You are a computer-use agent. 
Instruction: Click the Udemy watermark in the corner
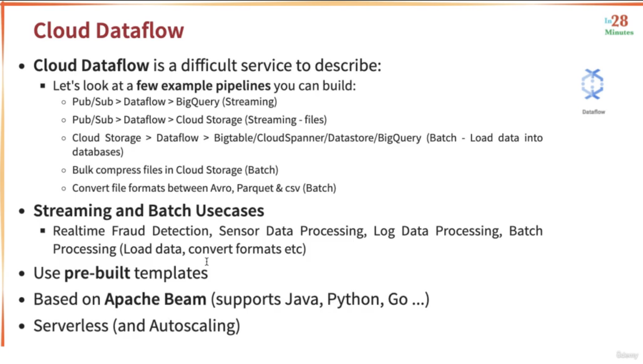pos(627,355)
